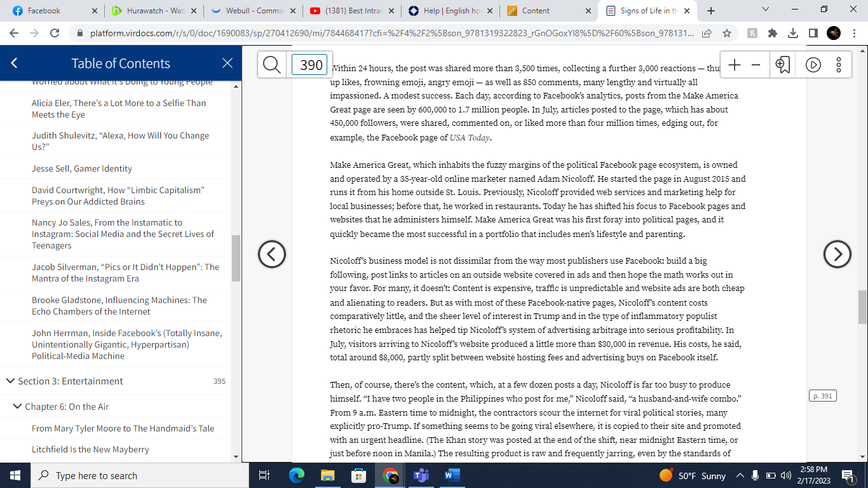Open Jacob Silverman Pics or It Didn't Happen

coord(125,273)
